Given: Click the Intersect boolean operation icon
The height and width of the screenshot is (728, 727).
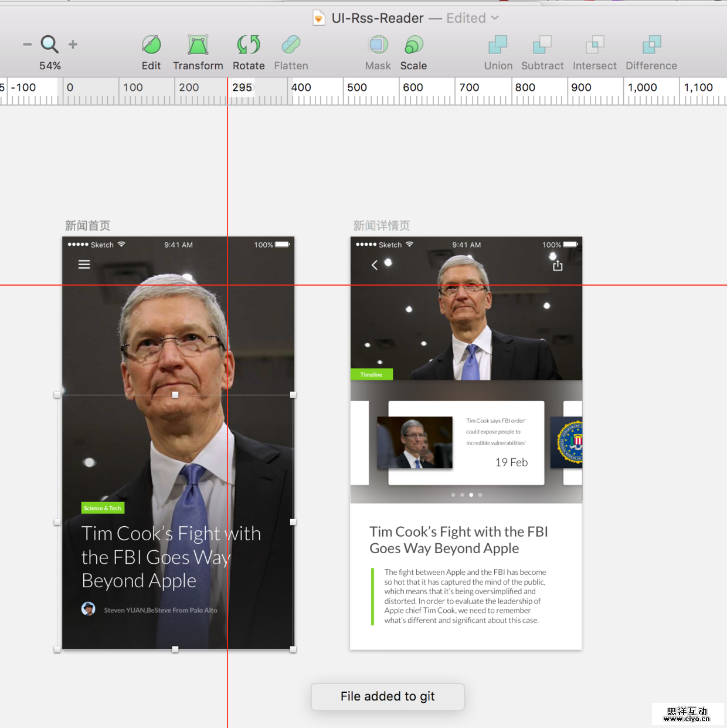Looking at the screenshot, I should [594, 45].
